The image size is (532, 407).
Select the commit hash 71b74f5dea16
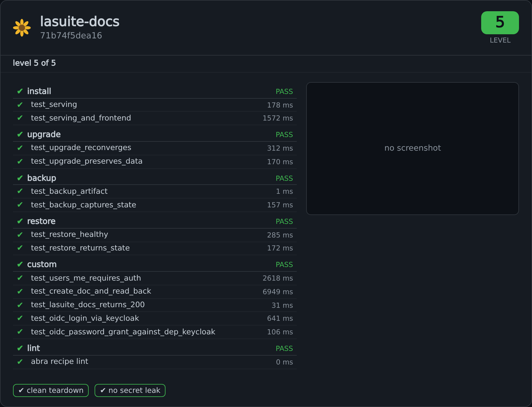71,35
